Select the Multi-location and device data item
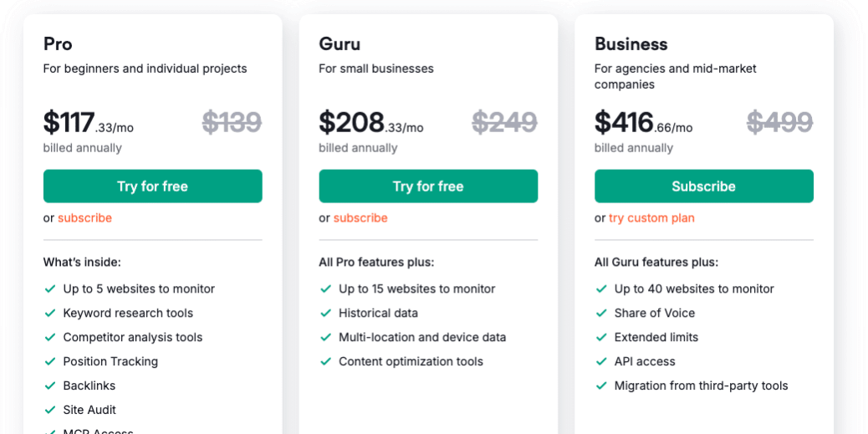Screen dimensions: 868x434 [x=422, y=338]
